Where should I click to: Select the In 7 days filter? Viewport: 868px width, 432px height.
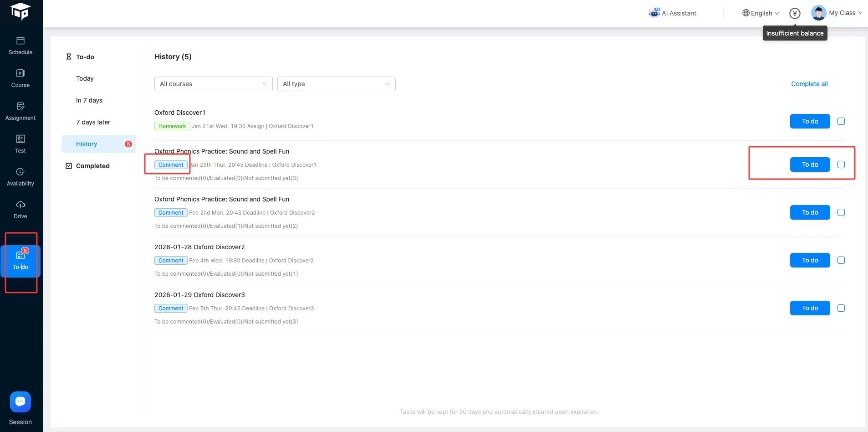coord(89,100)
